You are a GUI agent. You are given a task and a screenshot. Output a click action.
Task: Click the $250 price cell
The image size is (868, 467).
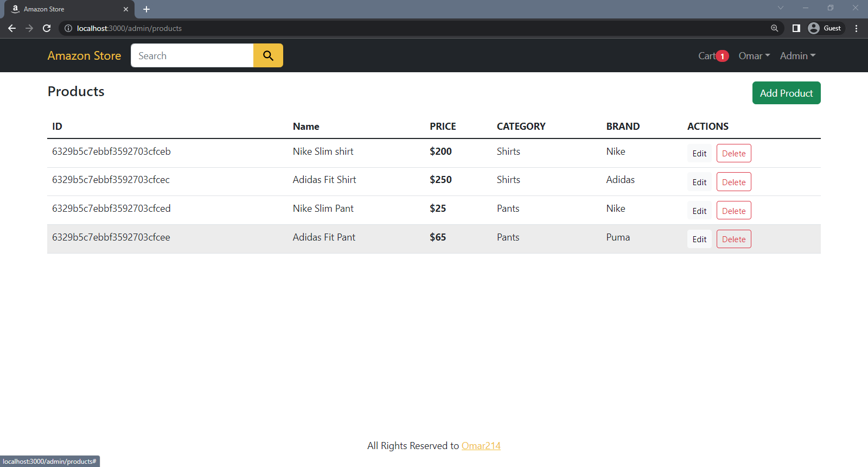pos(441,180)
